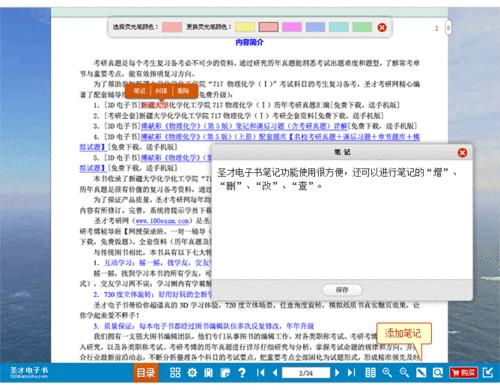Change highlighter color to salmon red
The image size is (500, 390).
click(269, 27)
